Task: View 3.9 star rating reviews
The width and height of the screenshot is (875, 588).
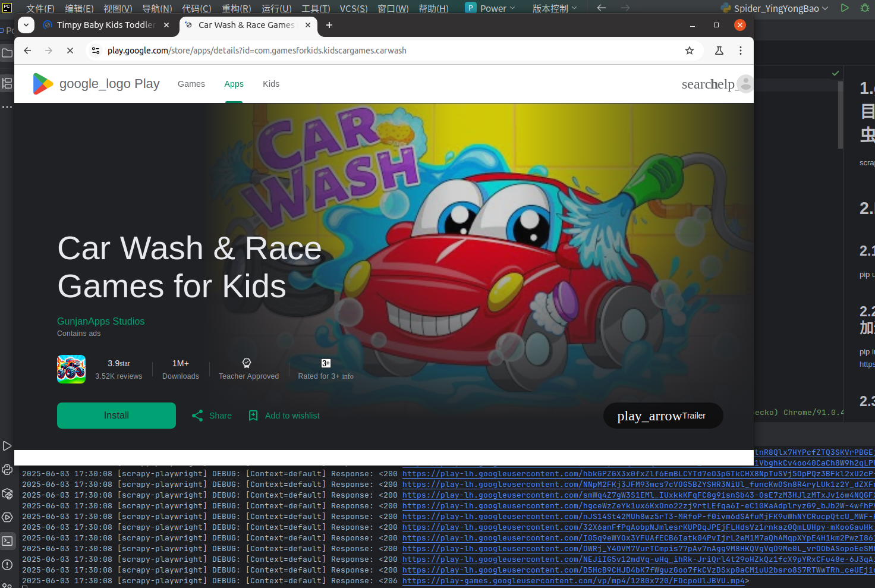Action: click(x=119, y=369)
